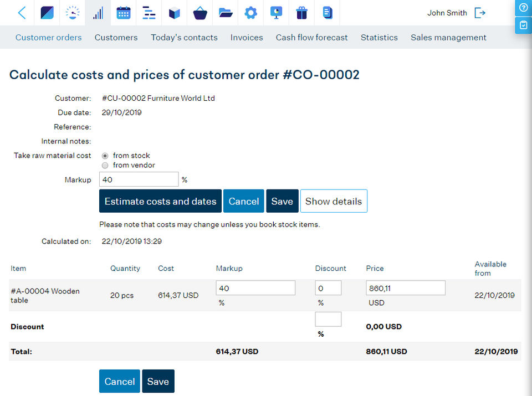Click the Wooden table price field
532x396 pixels.
tap(405, 288)
